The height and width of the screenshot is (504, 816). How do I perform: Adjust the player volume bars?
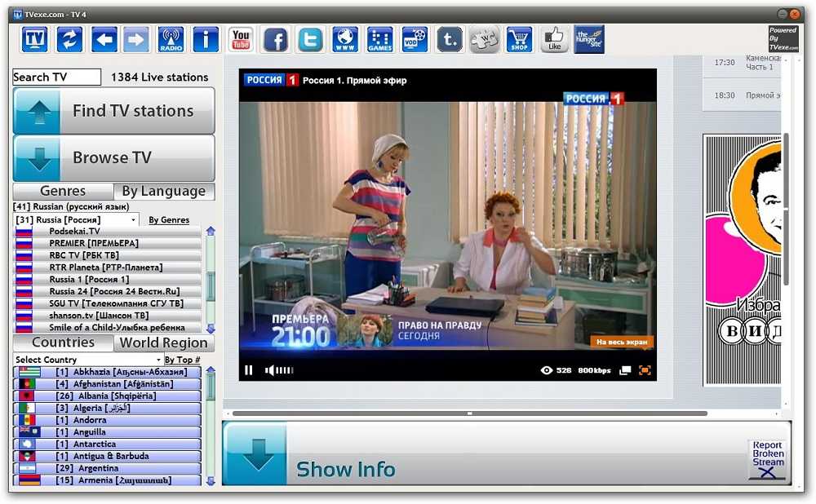[285, 369]
